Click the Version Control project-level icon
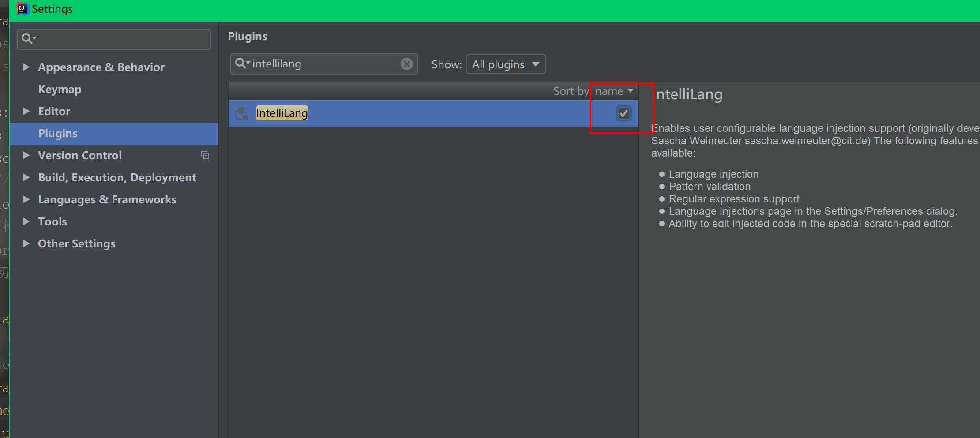 coord(205,155)
